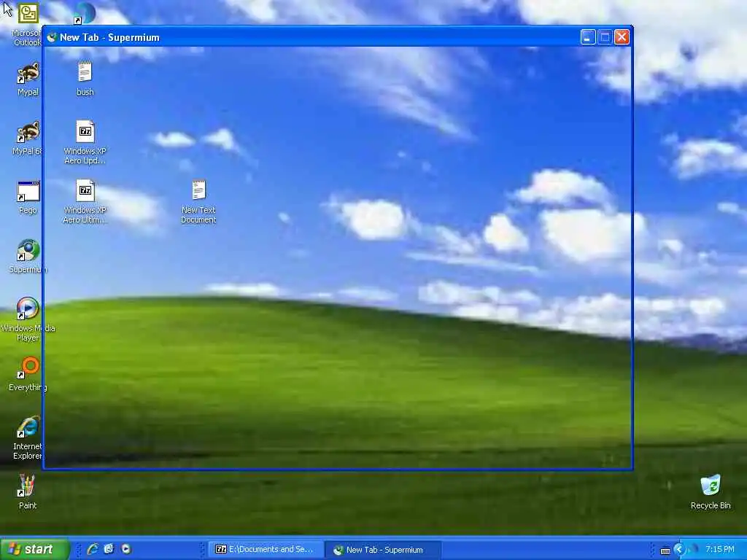The height and width of the screenshot is (560, 747).
Task: Launch the media player from Quick Launch
Action: pyautogui.click(x=125, y=549)
